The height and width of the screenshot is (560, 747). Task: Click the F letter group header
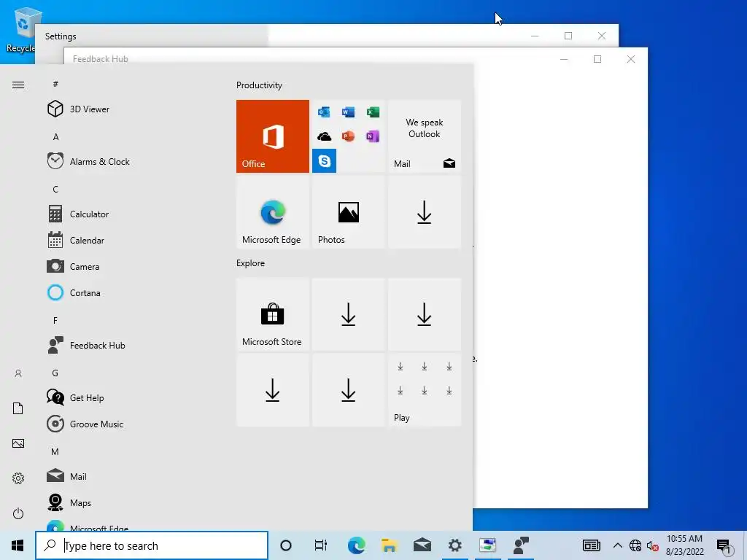point(55,321)
